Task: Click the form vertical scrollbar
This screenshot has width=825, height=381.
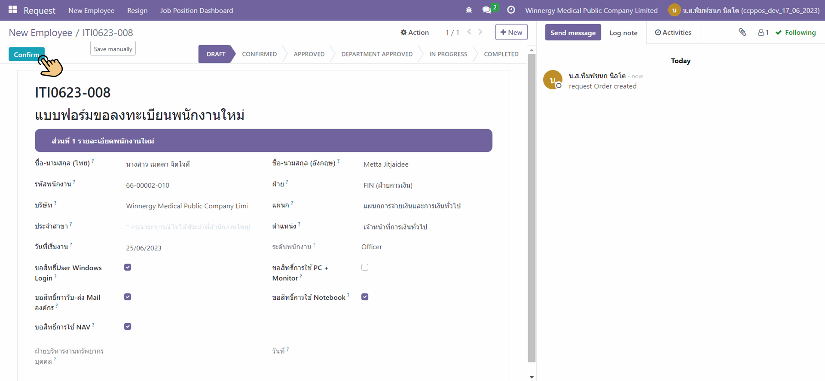Action: (x=531, y=208)
